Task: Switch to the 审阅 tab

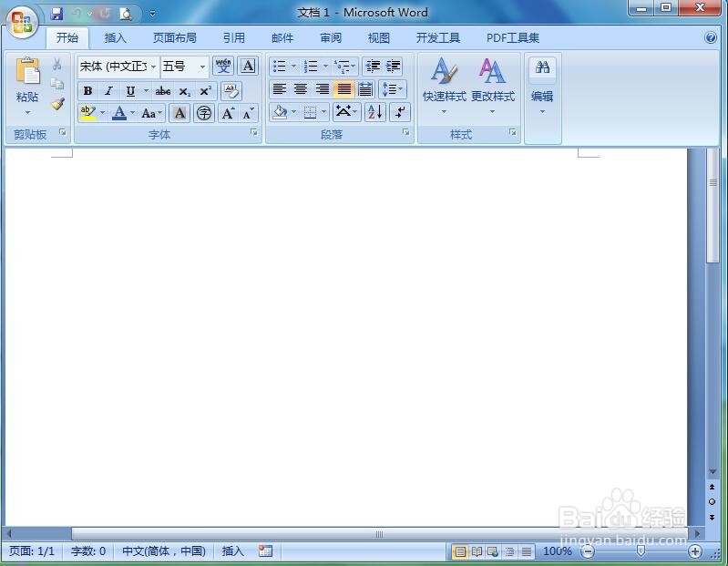Action: [331, 37]
